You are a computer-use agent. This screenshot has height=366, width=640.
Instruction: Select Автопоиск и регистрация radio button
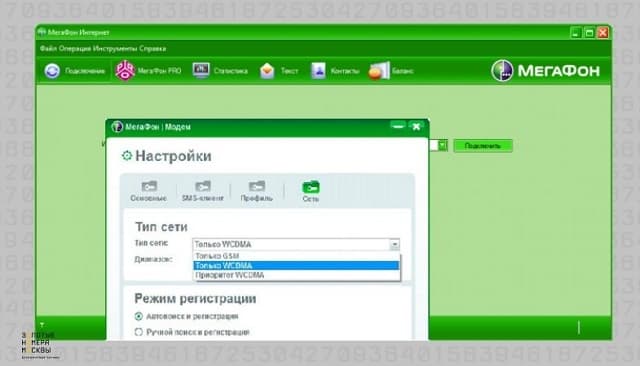[x=139, y=316]
